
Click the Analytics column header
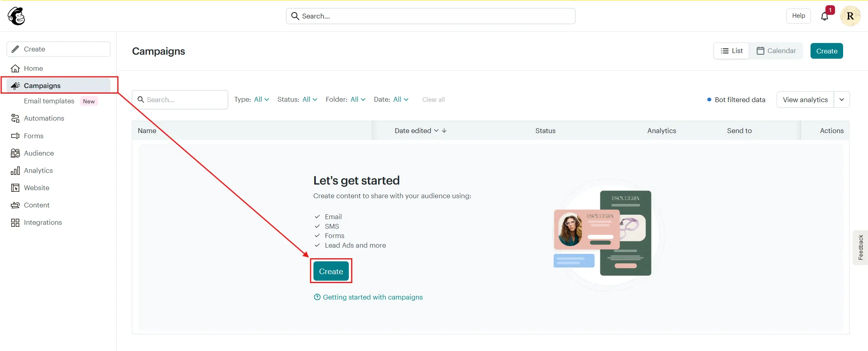[661, 131]
